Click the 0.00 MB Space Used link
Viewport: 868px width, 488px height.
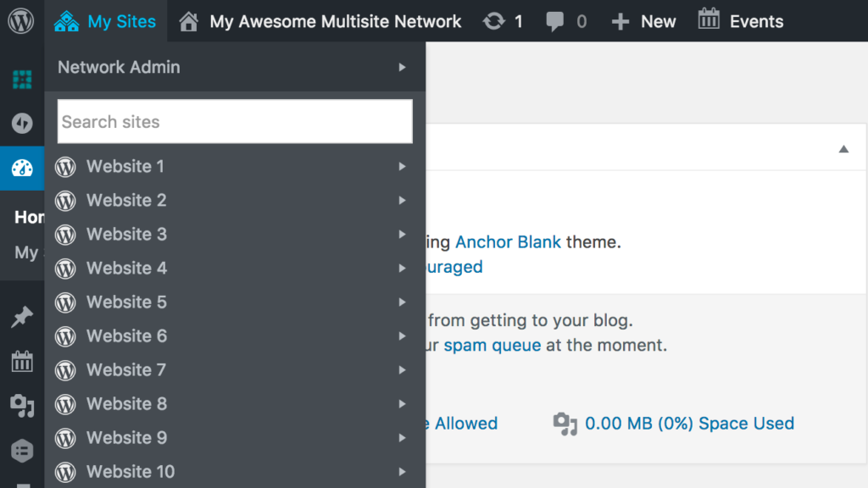(x=689, y=424)
